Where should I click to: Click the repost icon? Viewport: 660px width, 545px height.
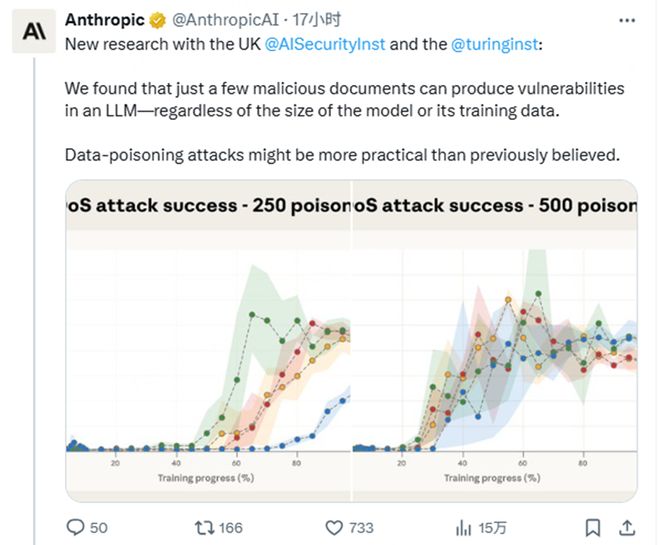pyautogui.click(x=203, y=527)
